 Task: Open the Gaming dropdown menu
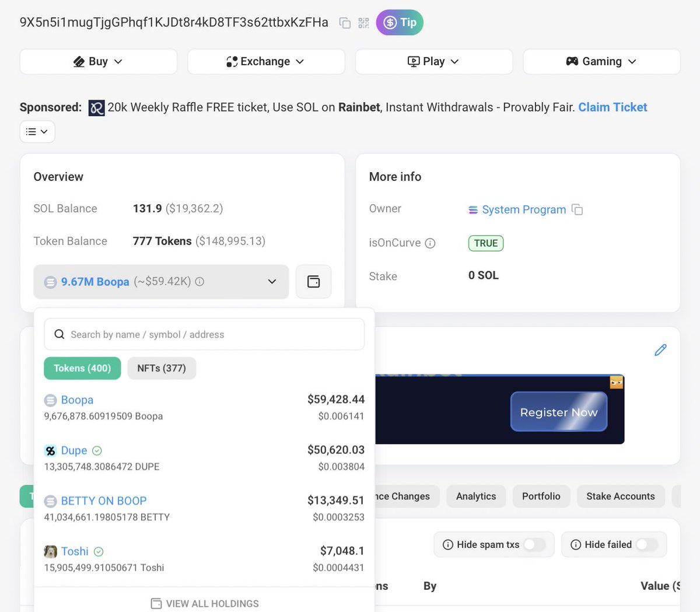(x=601, y=61)
